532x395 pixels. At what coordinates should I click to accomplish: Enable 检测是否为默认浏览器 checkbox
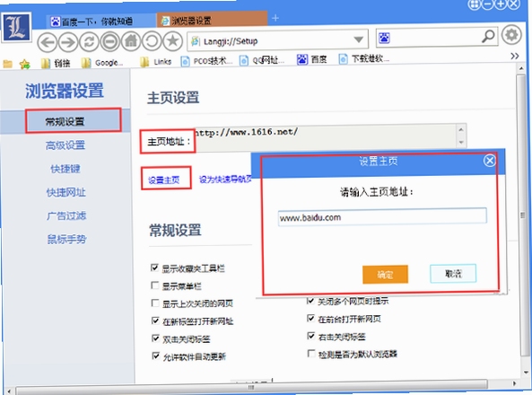coord(311,354)
